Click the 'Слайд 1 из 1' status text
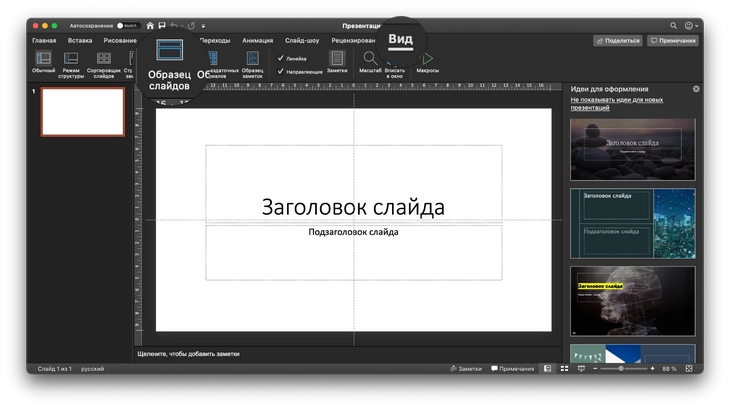This screenshot has height=409, width=730. [54, 369]
